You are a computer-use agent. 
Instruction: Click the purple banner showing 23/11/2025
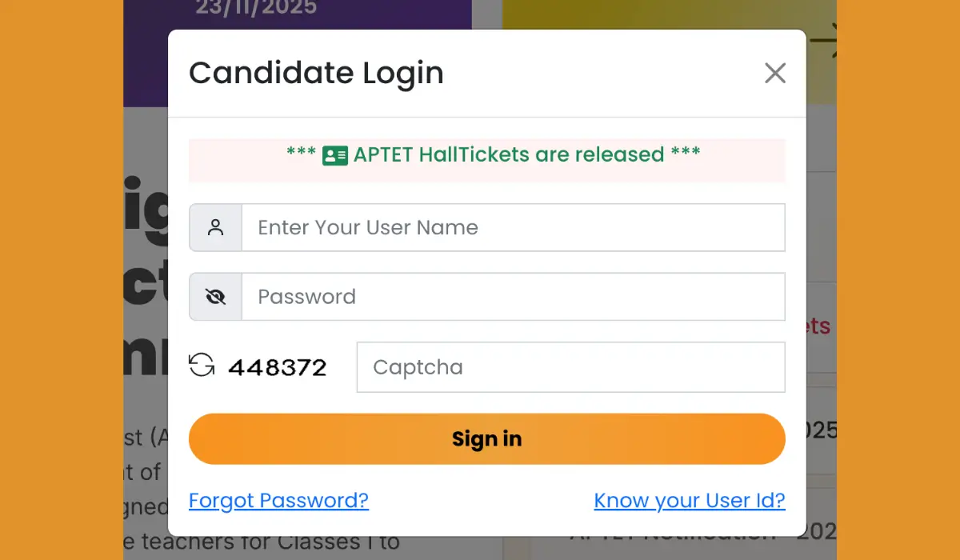[x=256, y=10]
